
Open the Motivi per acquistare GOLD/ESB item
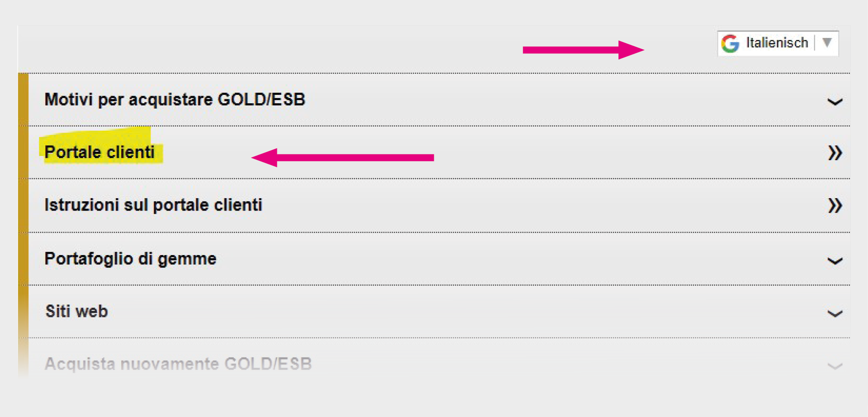coord(175,100)
